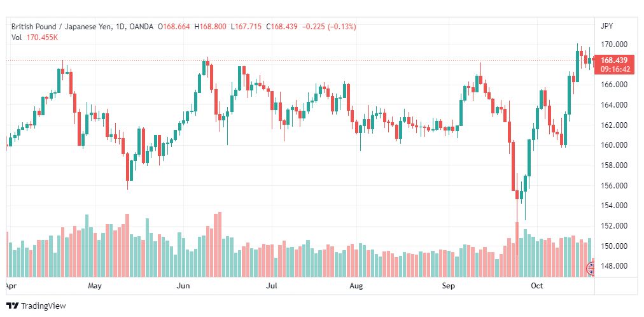This screenshot has height=317, width=644.
Task: Click the −0.225 (−0.13%) change value
Action: point(329,27)
